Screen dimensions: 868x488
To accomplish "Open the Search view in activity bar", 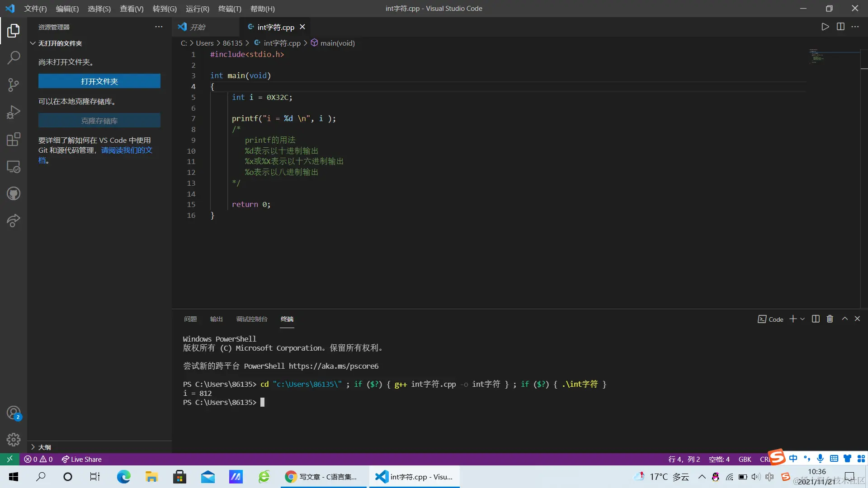I will [x=14, y=57].
